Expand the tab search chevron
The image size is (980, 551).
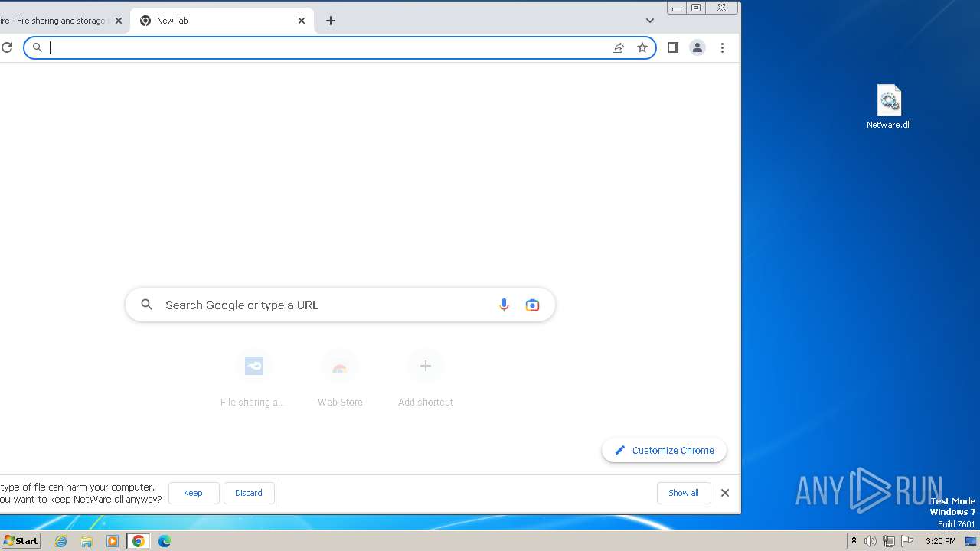tap(650, 21)
